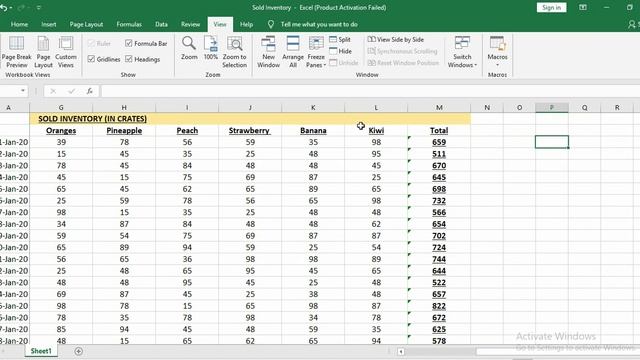
Task: Select the total cell showing 822
Action: point(439,306)
